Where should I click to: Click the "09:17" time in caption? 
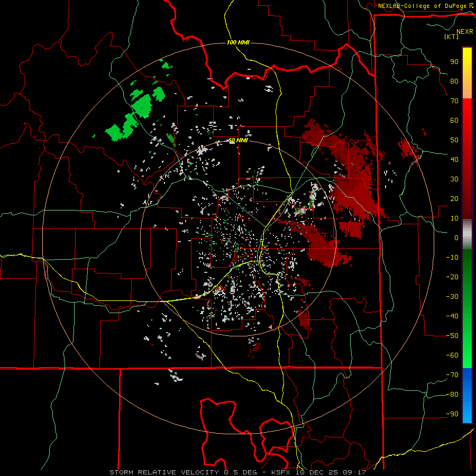pyautogui.click(x=354, y=472)
